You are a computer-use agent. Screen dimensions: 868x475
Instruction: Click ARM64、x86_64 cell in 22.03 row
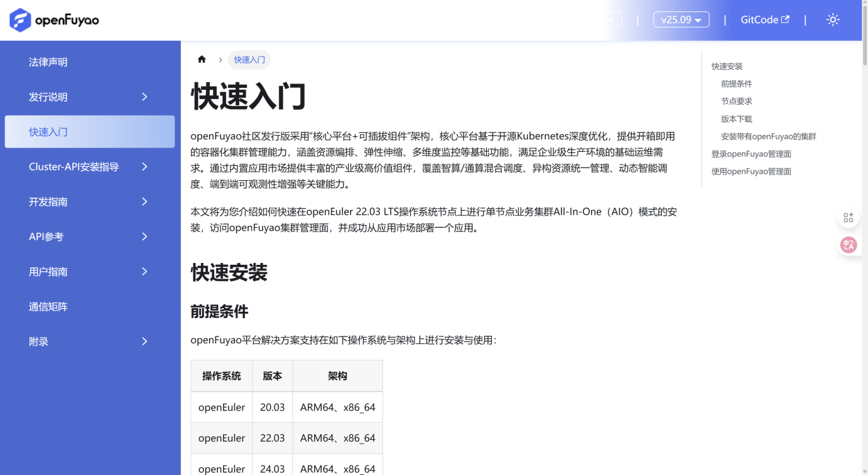coord(337,438)
